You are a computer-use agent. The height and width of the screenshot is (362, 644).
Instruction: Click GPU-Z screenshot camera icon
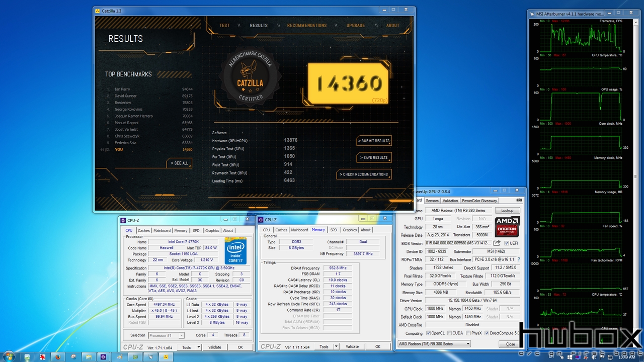click(x=518, y=200)
